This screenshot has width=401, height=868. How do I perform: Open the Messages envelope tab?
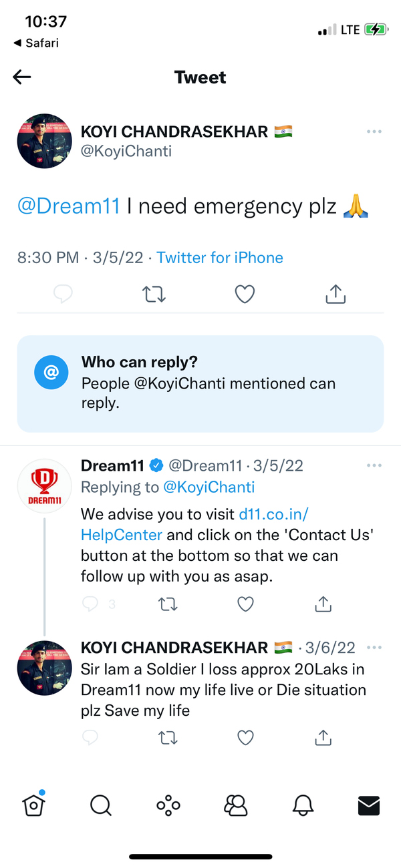[x=369, y=806]
